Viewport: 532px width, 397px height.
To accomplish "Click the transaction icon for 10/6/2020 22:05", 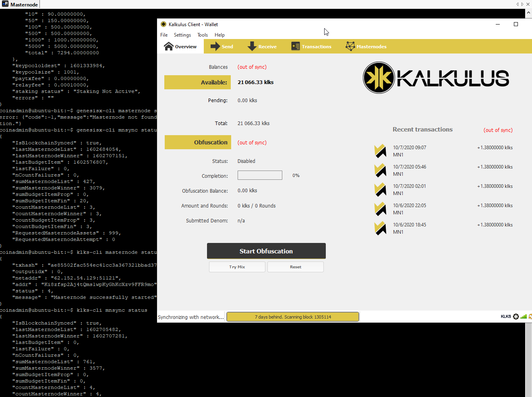I will pos(380,209).
